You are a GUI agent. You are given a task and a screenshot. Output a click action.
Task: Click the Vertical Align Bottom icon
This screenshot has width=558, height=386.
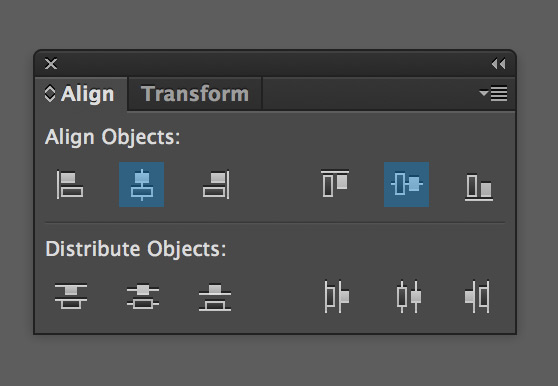tap(479, 187)
